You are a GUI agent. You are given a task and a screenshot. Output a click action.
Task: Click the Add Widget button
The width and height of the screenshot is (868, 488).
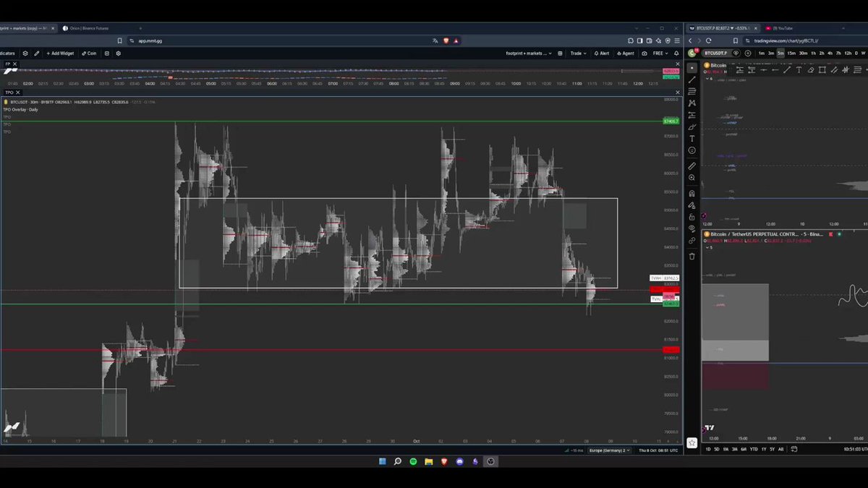coord(60,53)
